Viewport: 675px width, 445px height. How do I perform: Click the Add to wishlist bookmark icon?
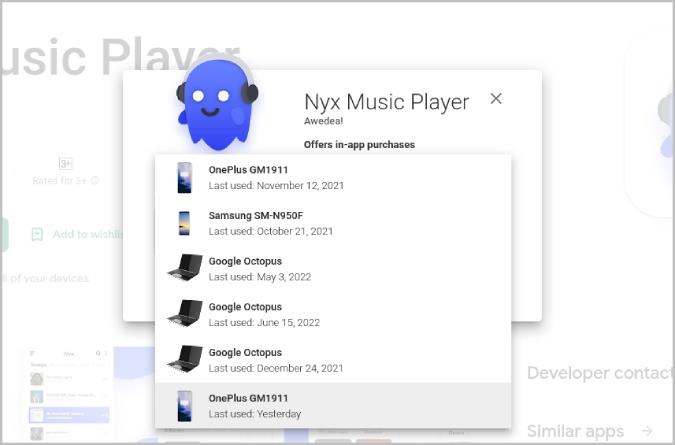[x=37, y=234]
